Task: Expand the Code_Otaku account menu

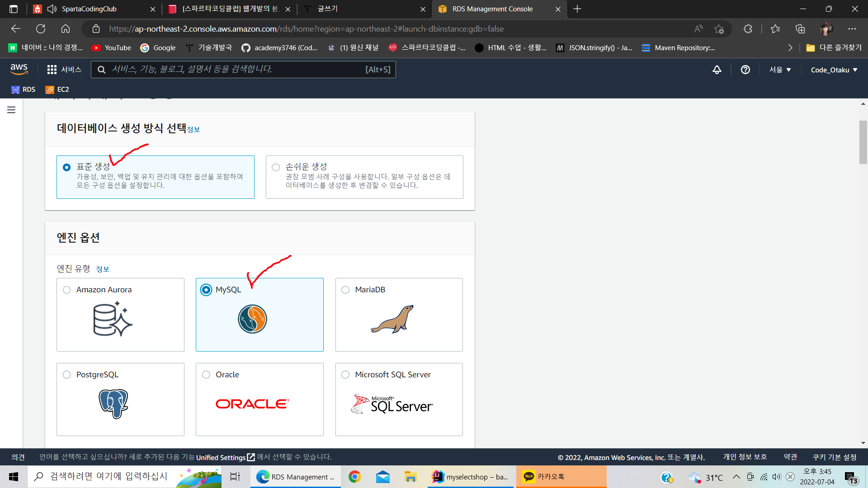Action: click(x=834, y=70)
